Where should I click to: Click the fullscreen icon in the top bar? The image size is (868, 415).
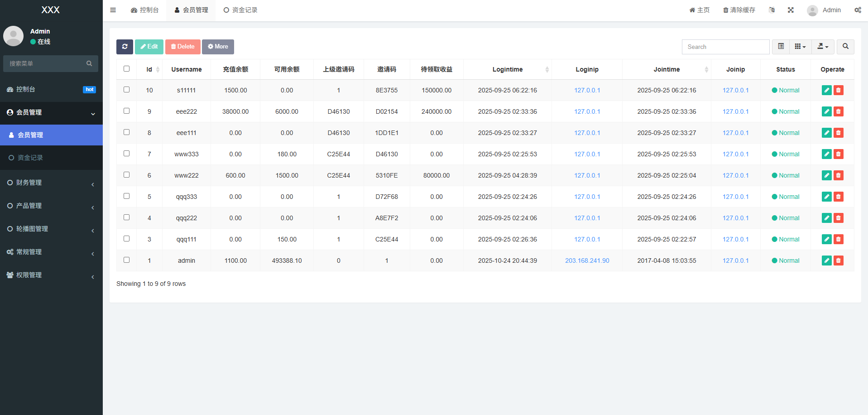point(791,10)
